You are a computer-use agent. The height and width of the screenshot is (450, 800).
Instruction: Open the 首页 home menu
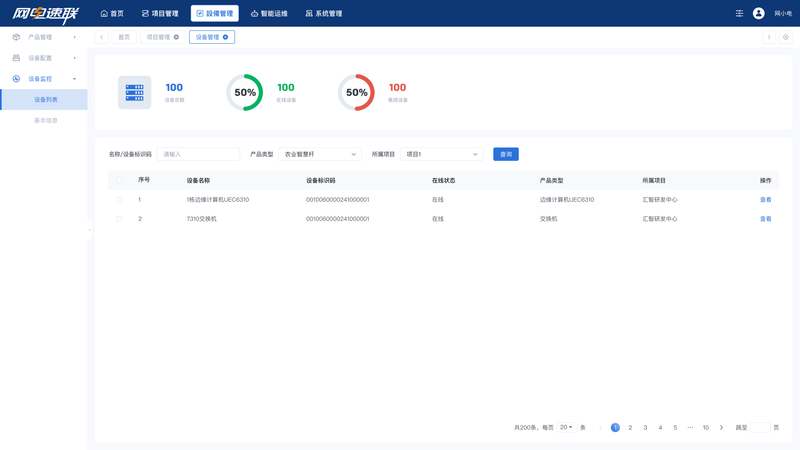click(112, 14)
